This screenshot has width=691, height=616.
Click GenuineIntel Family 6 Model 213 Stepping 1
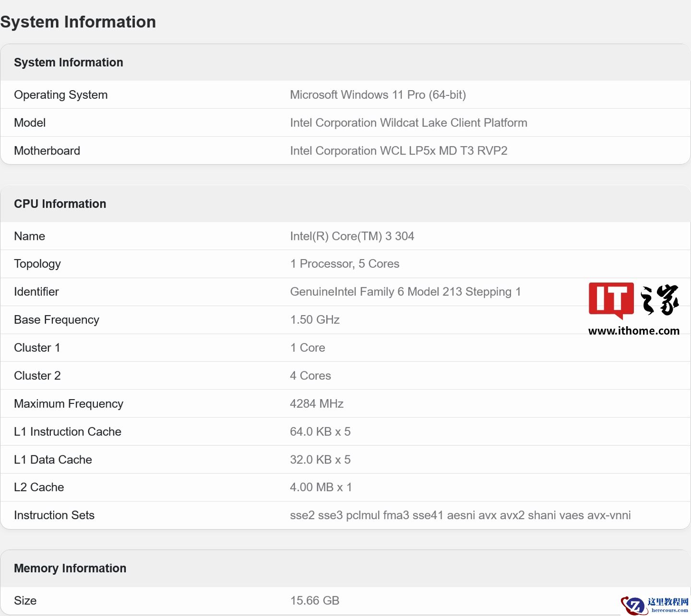405,292
